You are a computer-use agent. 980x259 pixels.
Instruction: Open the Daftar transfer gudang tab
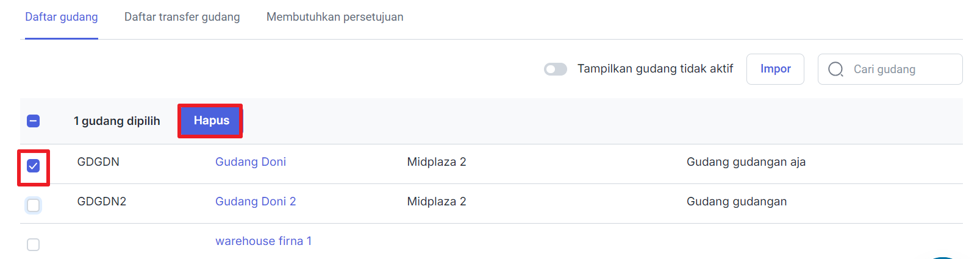(182, 17)
